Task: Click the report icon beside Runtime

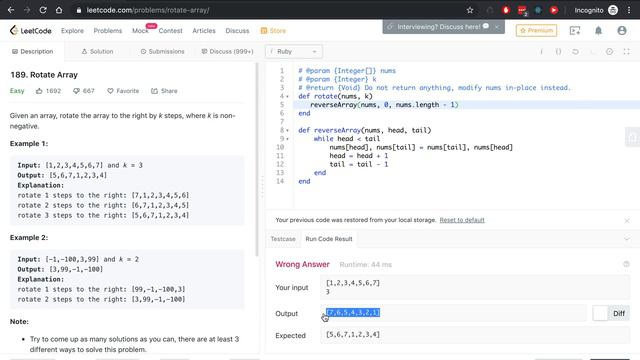Action: click(626, 264)
